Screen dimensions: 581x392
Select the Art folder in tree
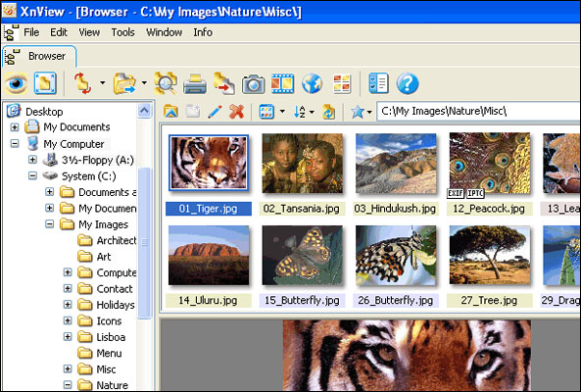point(104,257)
